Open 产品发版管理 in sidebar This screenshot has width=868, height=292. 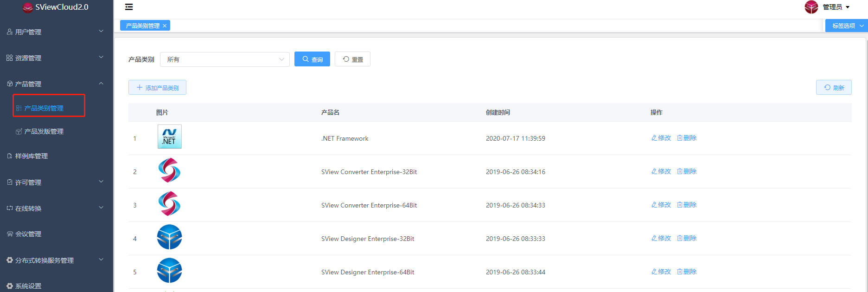click(x=44, y=131)
